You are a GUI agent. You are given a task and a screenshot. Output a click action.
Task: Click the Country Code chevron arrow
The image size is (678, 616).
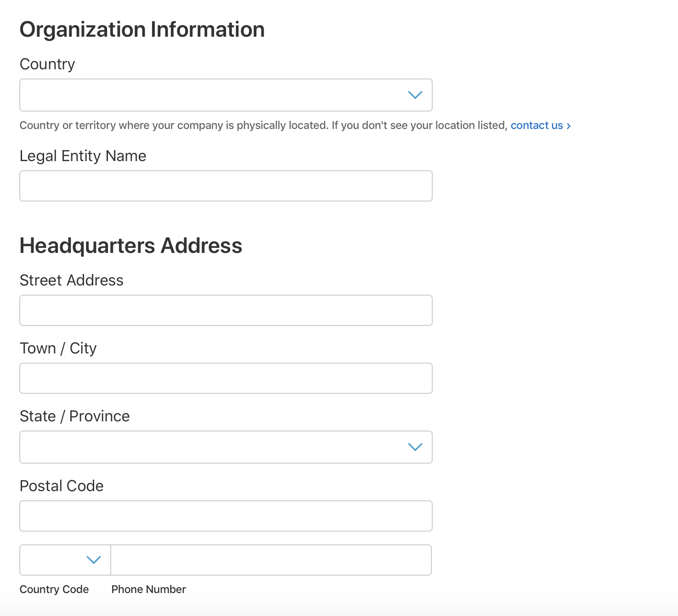pyautogui.click(x=94, y=560)
